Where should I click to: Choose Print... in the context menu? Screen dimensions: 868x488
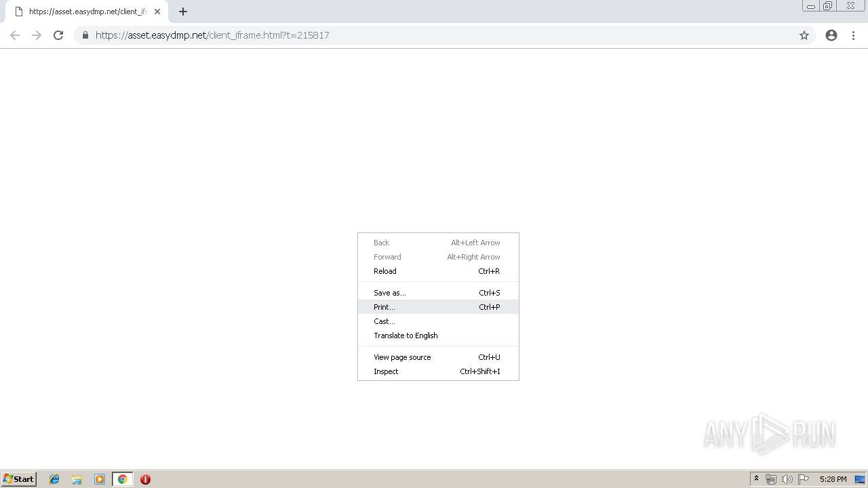pos(438,307)
